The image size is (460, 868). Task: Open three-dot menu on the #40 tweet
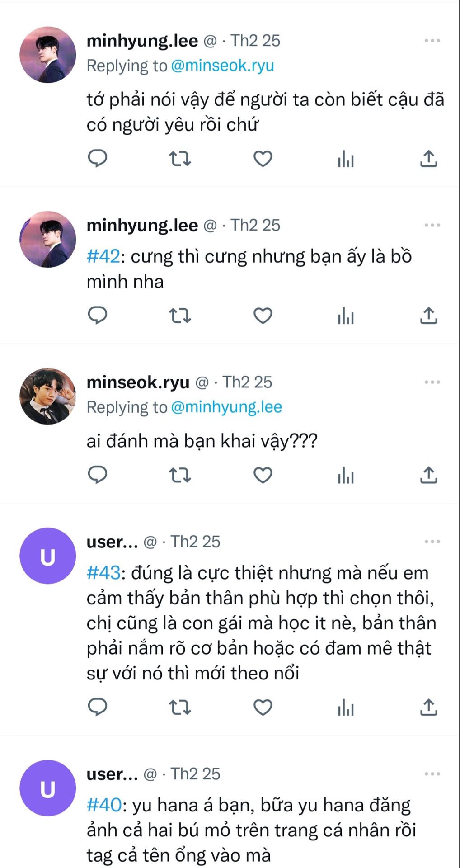tap(432, 774)
